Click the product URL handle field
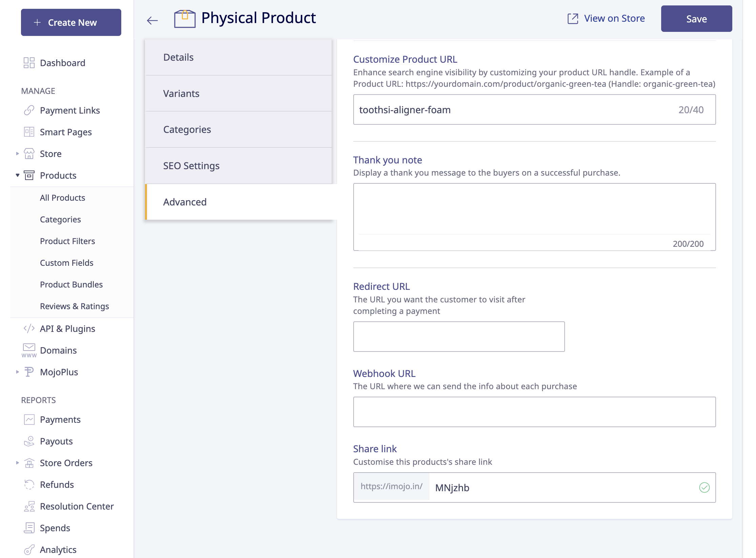Viewport: 756px width, 558px height. pyautogui.click(x=534, y=109)
